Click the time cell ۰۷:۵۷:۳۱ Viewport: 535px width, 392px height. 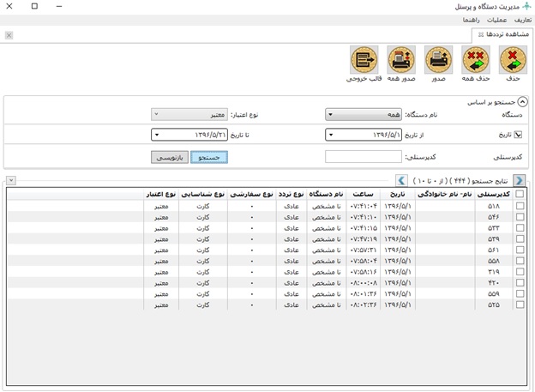pyautogui.click(x=364, y=250)
